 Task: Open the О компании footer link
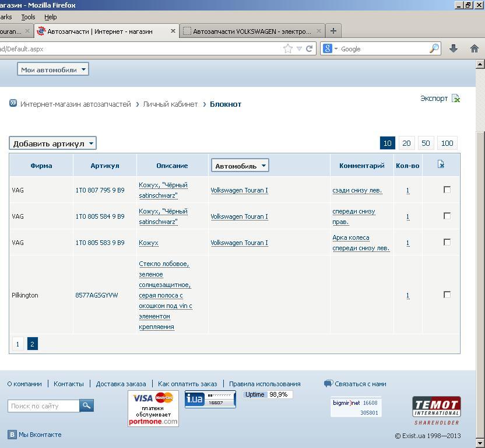click(x=24, y=384)
